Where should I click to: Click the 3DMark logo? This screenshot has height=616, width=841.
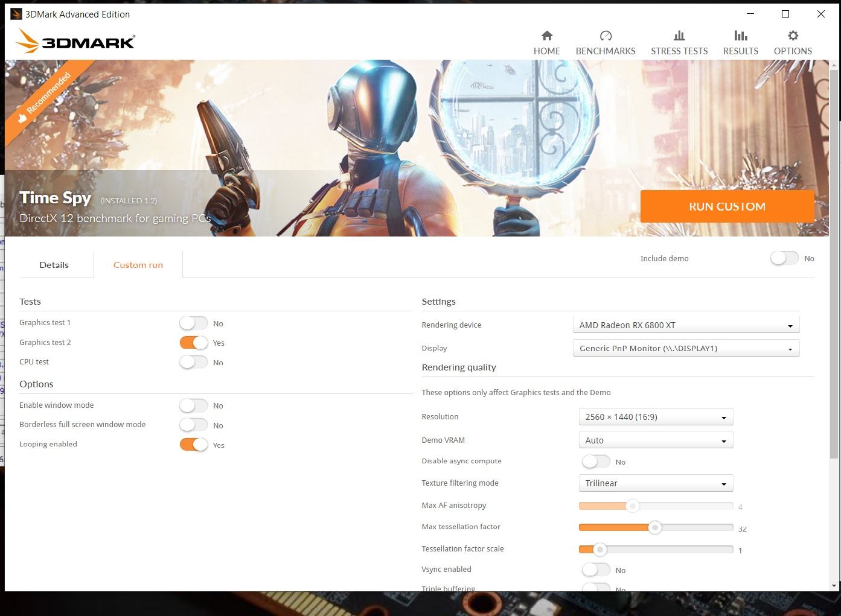[75, 42]
